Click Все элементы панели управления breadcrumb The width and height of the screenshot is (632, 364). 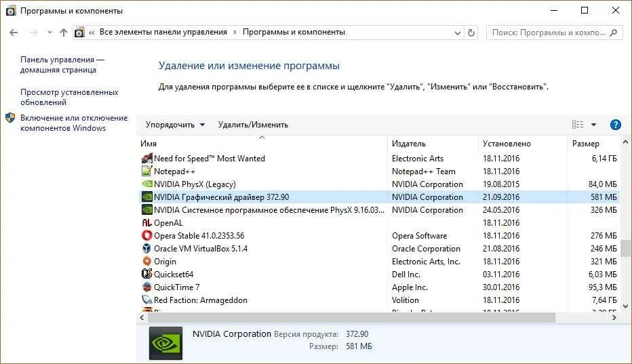tap(163, 32)
